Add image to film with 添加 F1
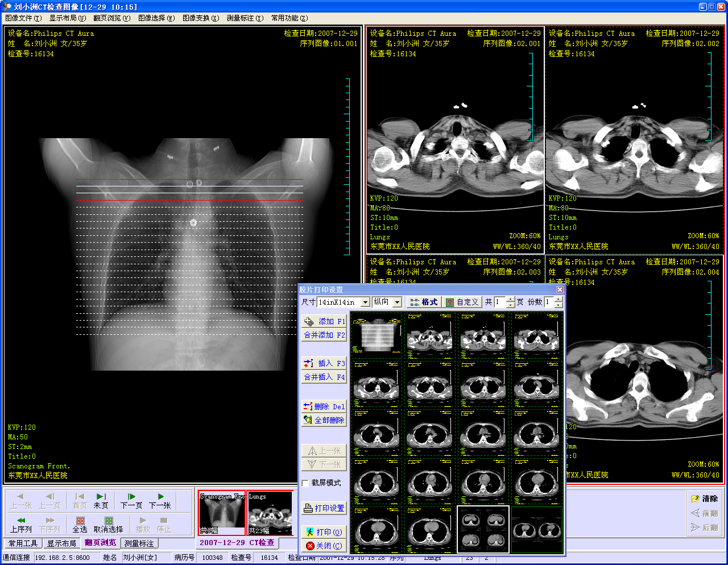The width and height of the screenshot is (728, 565). 324,322
